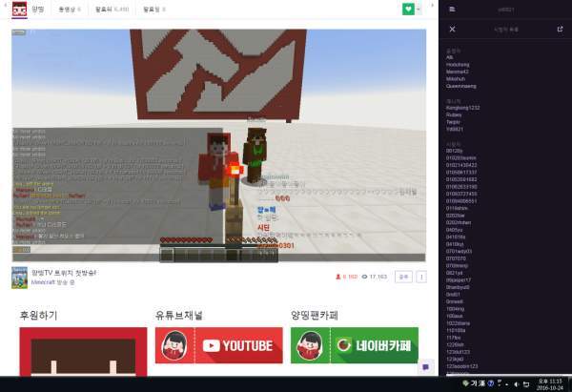Close the viewer list with the X icon

coord(452,30)
